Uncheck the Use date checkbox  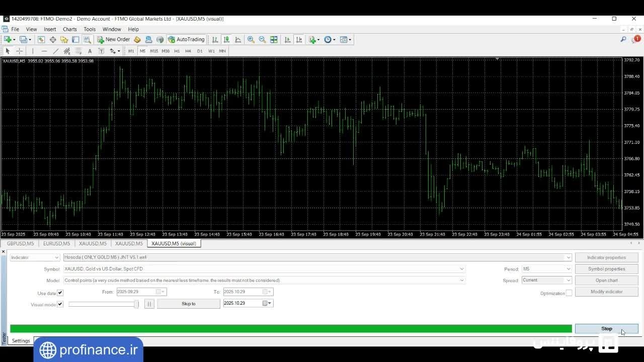pos(60,293)
